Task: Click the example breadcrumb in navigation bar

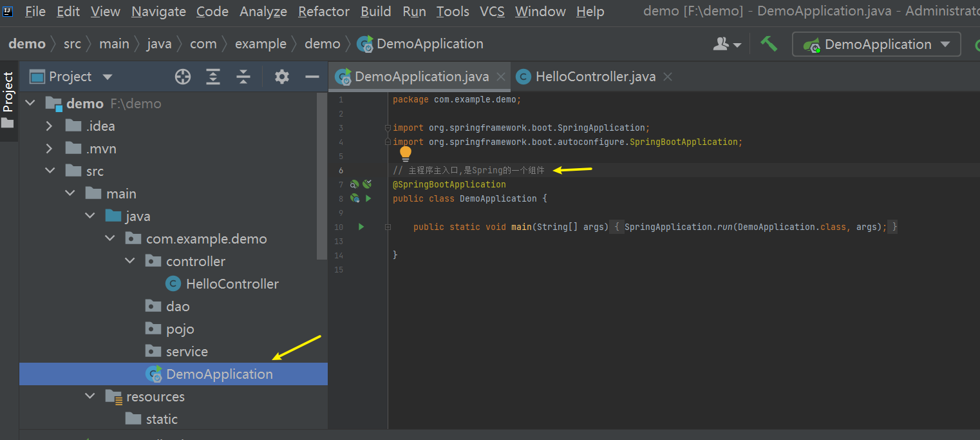Action: (261, 44)
